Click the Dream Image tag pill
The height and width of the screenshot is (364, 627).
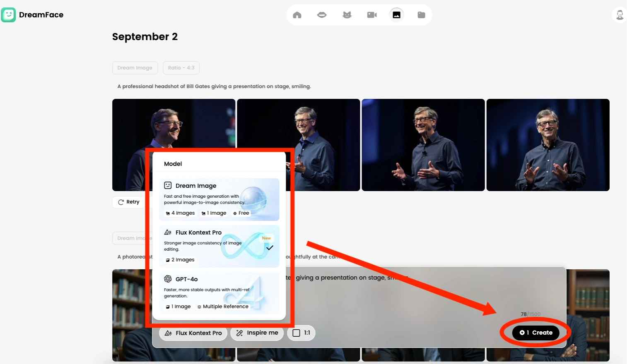[x=135, y=67]
